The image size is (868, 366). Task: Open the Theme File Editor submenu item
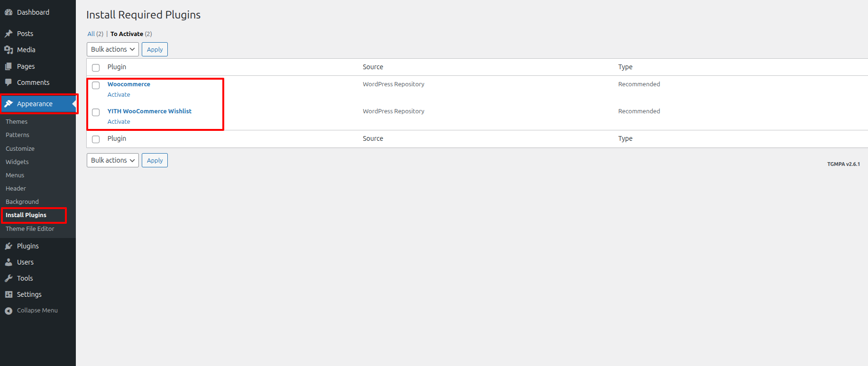click(30, 229)
